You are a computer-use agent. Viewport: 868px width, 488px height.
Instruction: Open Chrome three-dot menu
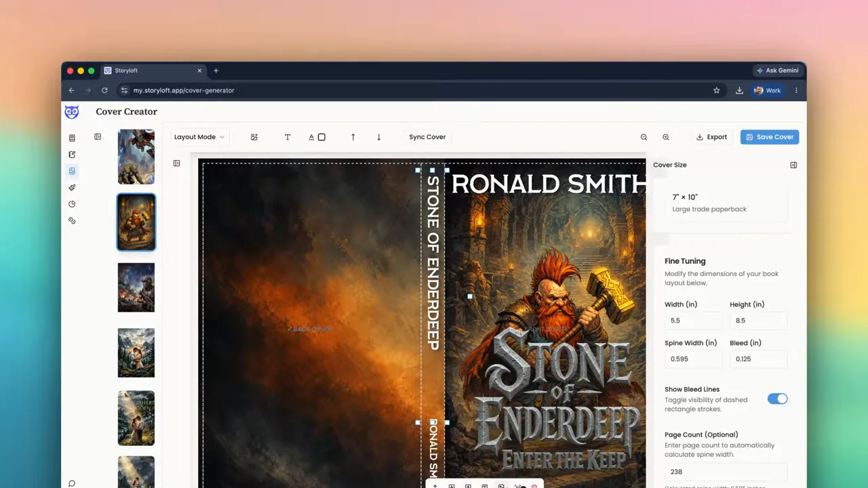(796, 90)
